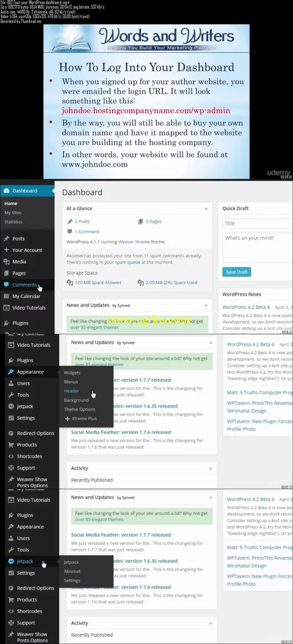Collapse the At a Glance panel with its arrow
The width and height of the screenshot is (293, 644).
click(x=206, y=209)
